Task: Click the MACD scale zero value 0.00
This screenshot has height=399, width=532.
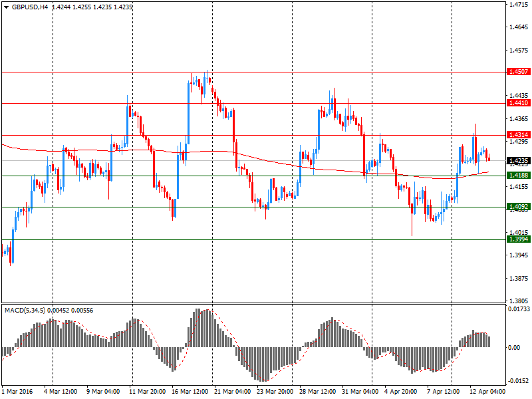Action: [x=514, y=347]
